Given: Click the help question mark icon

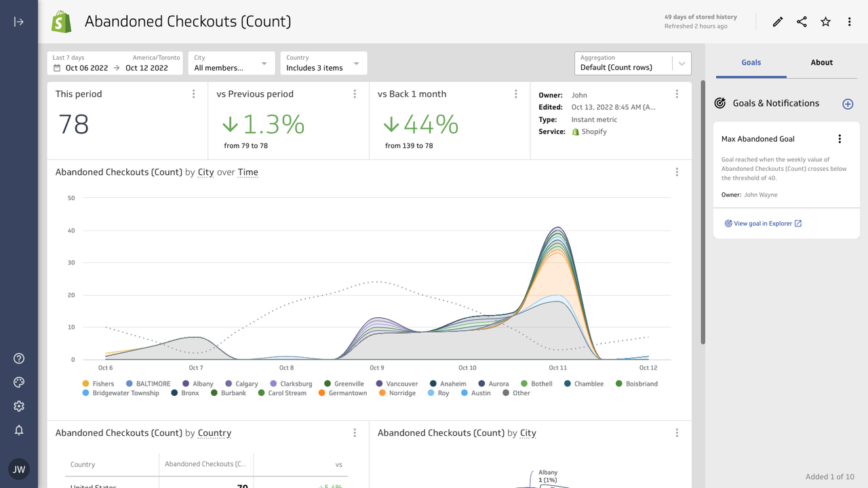Looking at the screenshot, I should [18, 358].
